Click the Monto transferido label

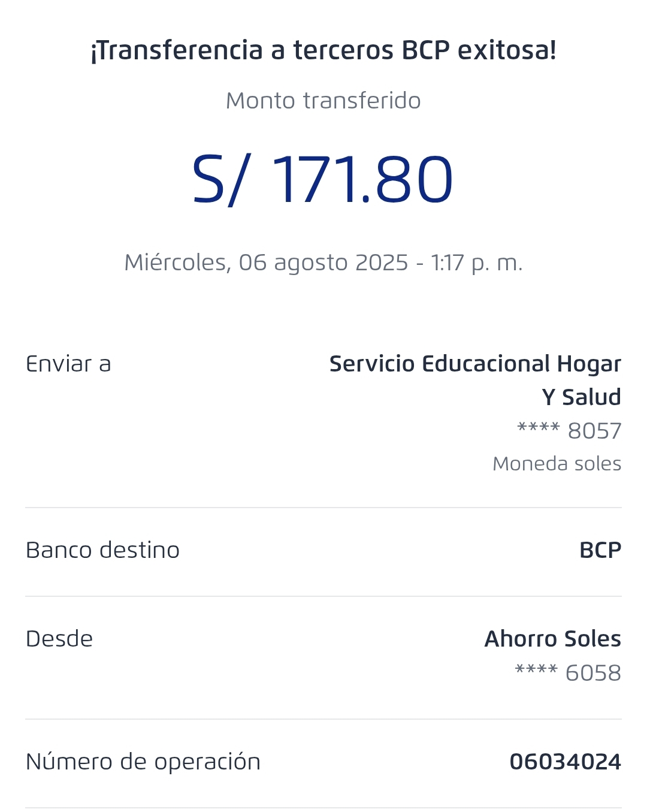click(x=323, y=101)
